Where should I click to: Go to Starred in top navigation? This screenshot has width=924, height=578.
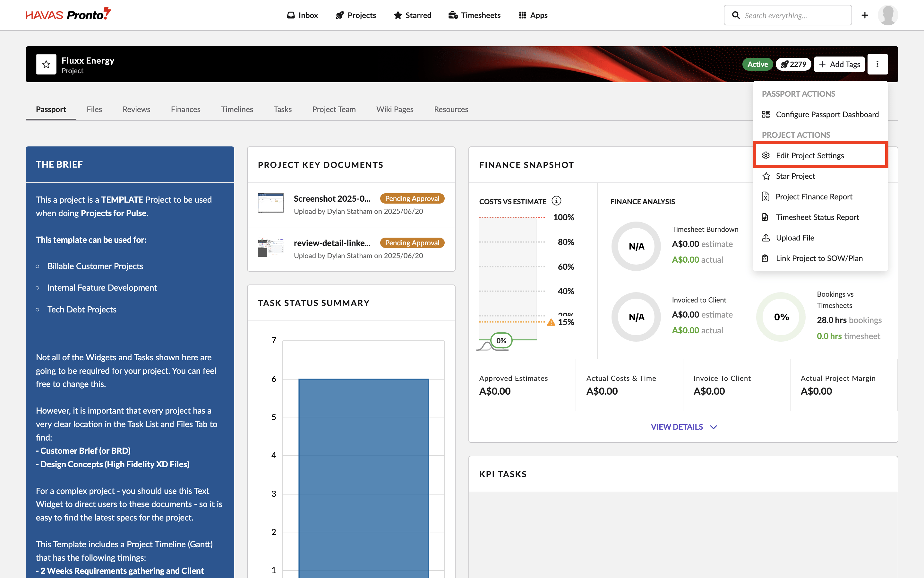(412, 15)
